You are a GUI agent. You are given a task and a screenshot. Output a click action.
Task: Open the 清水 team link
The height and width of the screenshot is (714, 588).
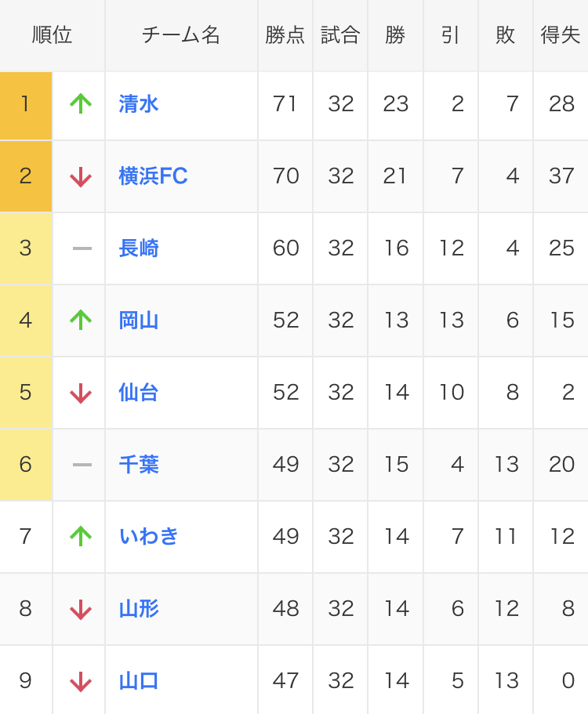point(139,104)
